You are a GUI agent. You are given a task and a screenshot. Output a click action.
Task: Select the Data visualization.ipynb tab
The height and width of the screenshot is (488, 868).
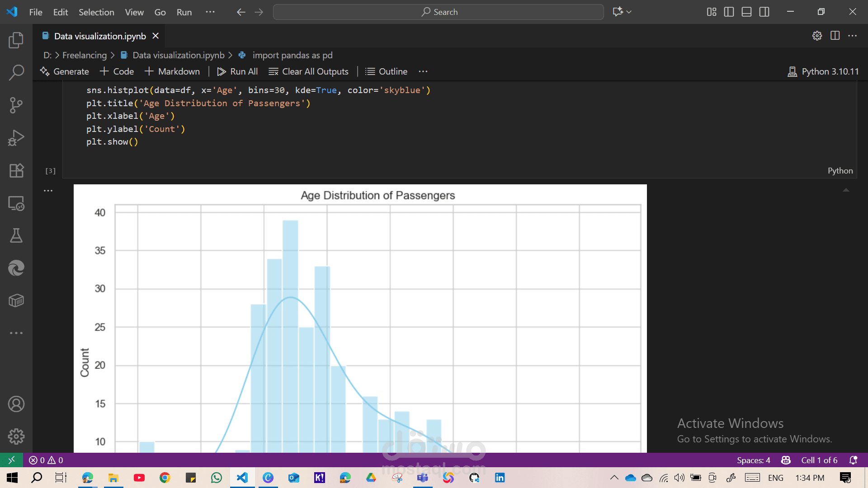click(100, 36)
